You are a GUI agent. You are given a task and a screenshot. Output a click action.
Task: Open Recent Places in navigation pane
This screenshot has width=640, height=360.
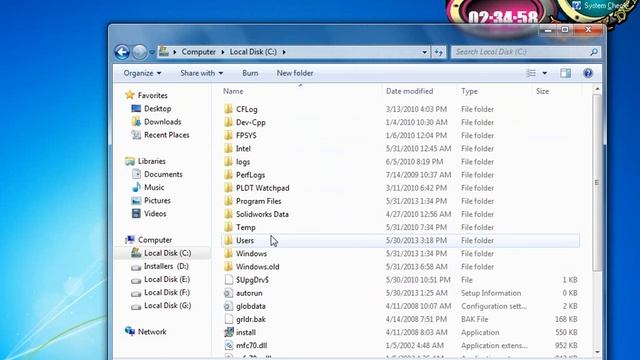tap(167, 135)
